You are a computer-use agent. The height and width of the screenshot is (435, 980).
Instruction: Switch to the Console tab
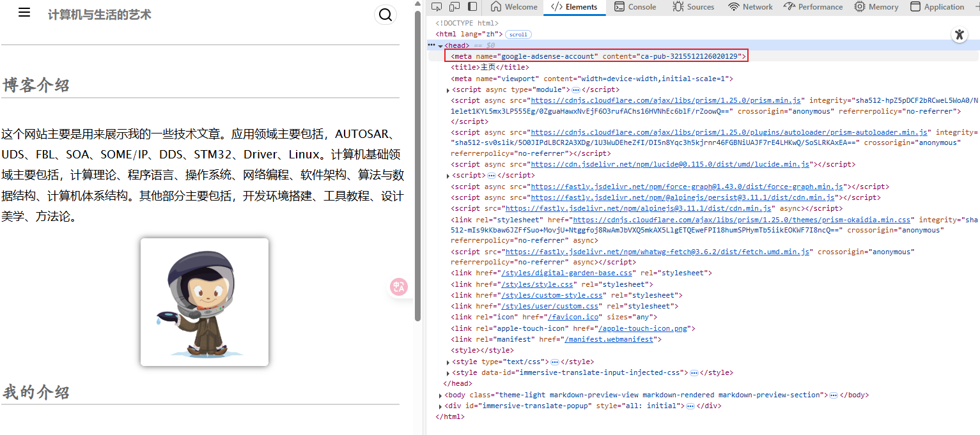point(635,7)
